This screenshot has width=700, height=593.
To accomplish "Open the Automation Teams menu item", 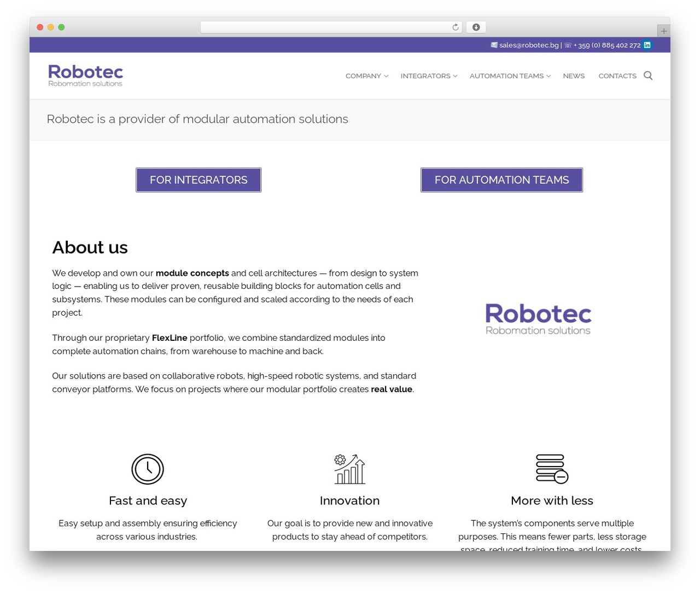I will point(506,76).
